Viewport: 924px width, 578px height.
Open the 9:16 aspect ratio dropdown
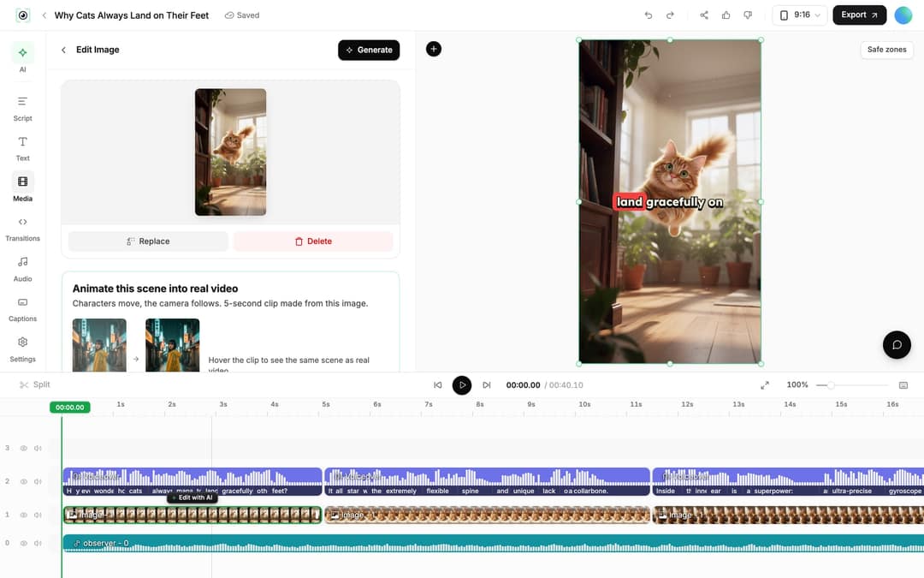(800, 15)
